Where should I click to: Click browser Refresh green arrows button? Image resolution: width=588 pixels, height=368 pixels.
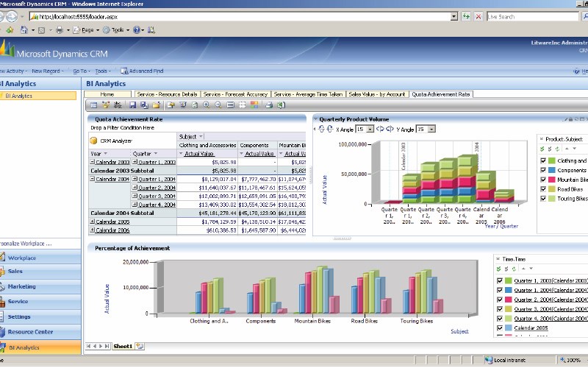(466, 16)
